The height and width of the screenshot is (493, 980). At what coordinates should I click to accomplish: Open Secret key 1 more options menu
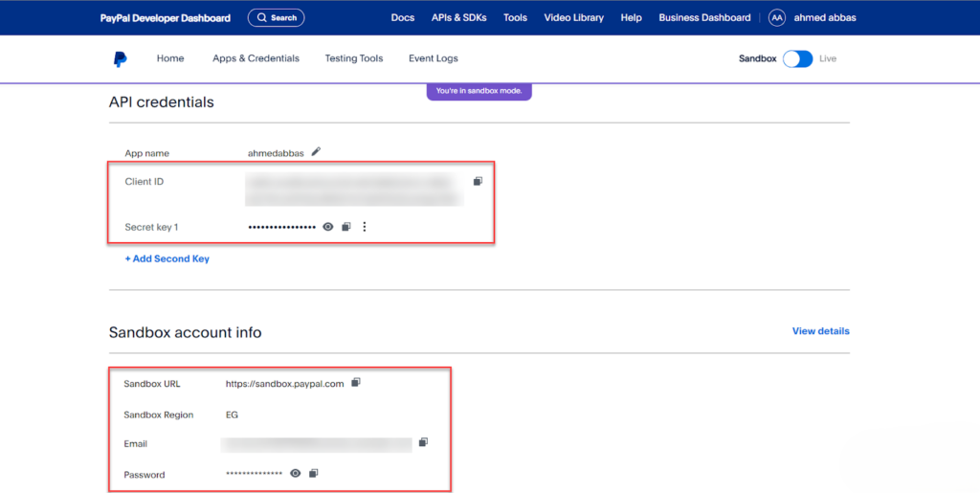click(x=365, y=227)
